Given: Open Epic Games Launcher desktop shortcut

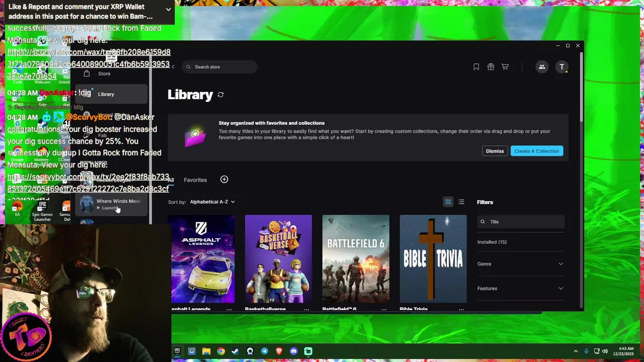Looking at the screenshot, I should (42, 211).
